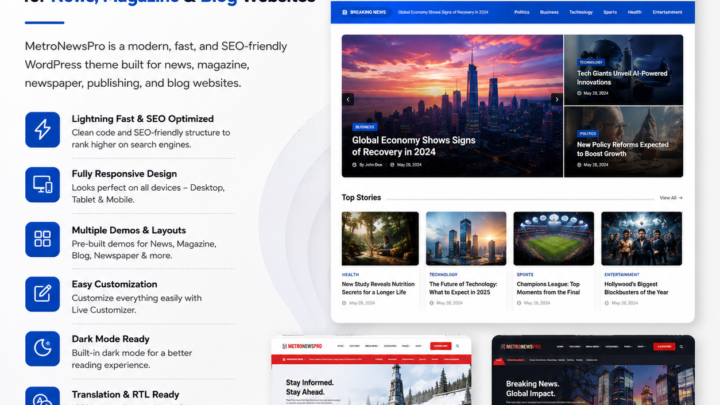Click the breaking news ticker headline text

pyautogui.click(x=443, y=12)
